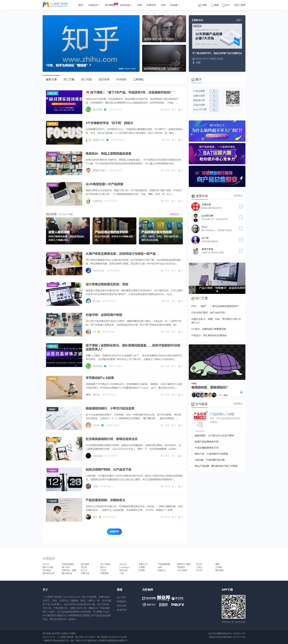Switch to the 热门文章 tab
The image size is (288, 644).
(x=69, y=80)
